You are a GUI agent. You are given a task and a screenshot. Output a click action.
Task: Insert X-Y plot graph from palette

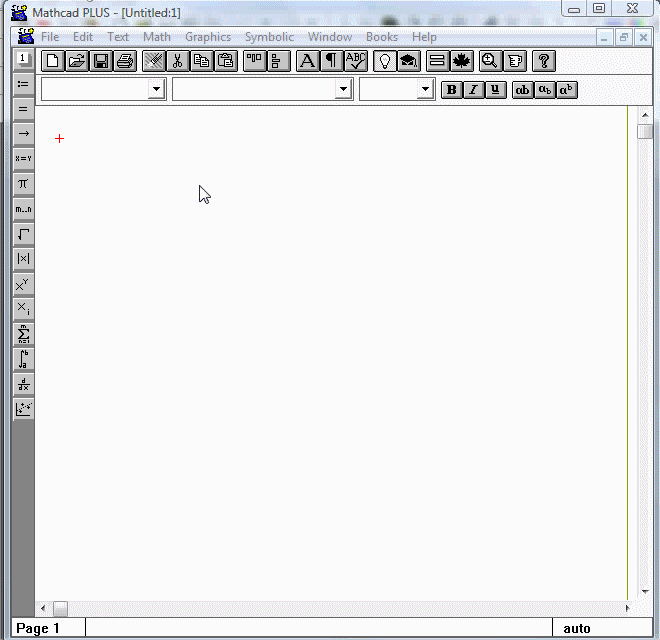point(23,409)
